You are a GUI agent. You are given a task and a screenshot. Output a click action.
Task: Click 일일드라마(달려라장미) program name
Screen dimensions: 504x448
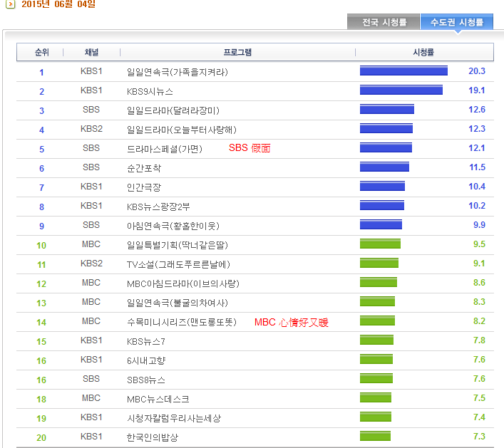tap(173, 110)
